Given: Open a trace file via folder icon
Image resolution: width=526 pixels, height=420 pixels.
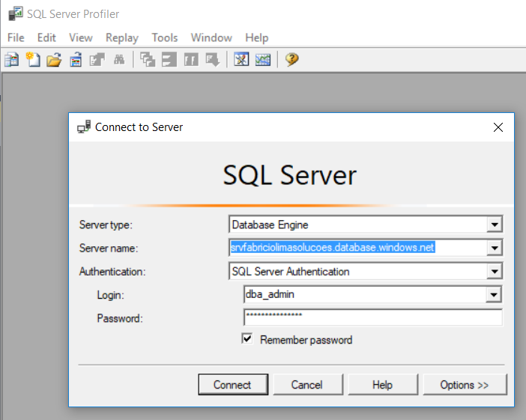Looking at the screenshot, I should (54, 60).
